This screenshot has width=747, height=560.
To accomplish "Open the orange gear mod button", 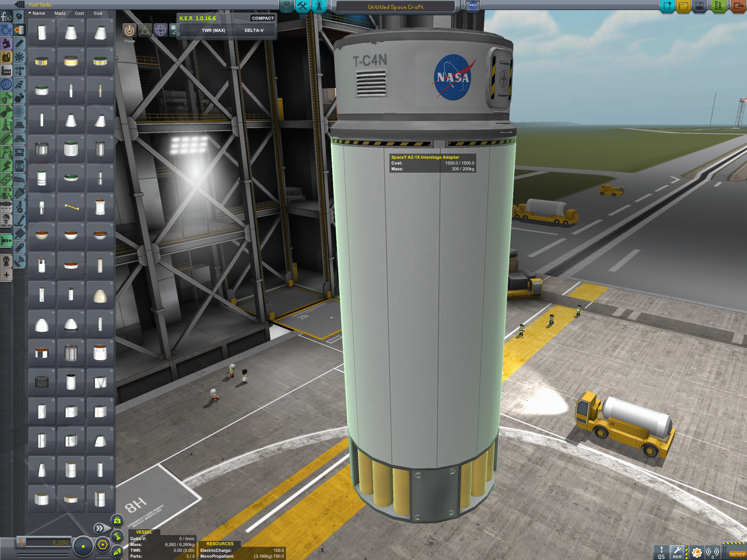I will tap(696, 553).
